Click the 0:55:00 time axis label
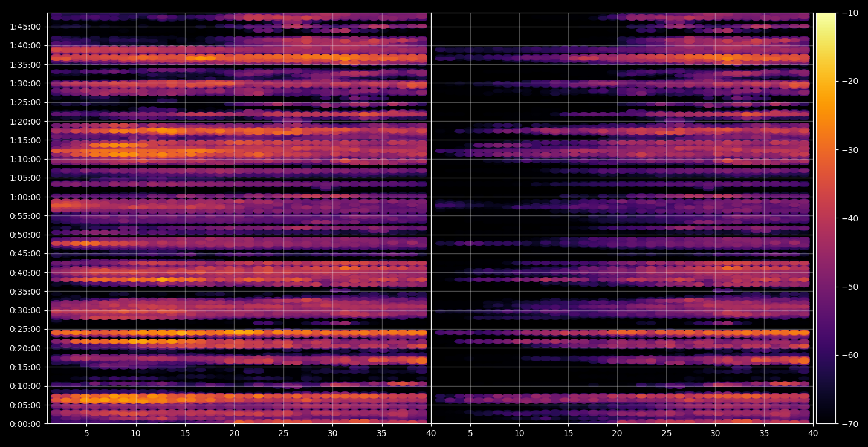The height and width of the screenshot is (447, 868). pos(25,216)
